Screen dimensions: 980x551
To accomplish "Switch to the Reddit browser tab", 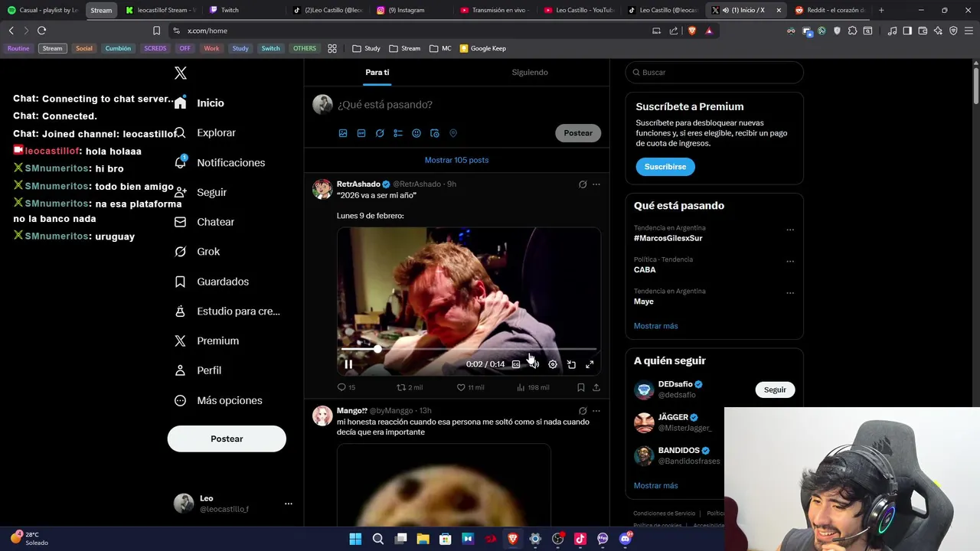I will [x=831, y=10].
